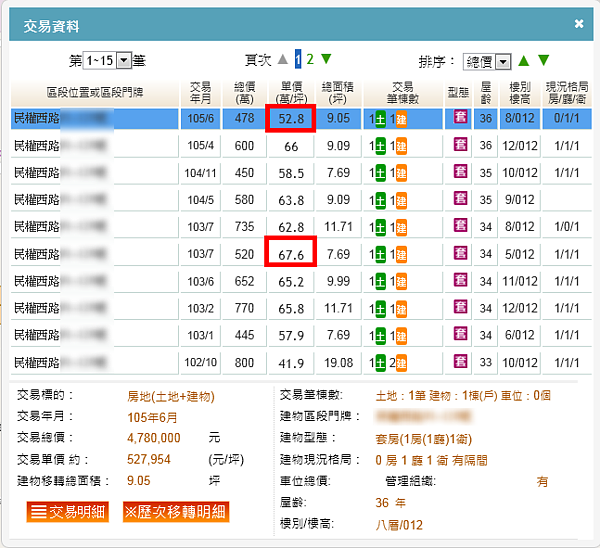Image resolution: width=600 pixels, height=548 pixels.
Task: Click the 交易總價 4,780,000 value
Action: tap(153, 438)
